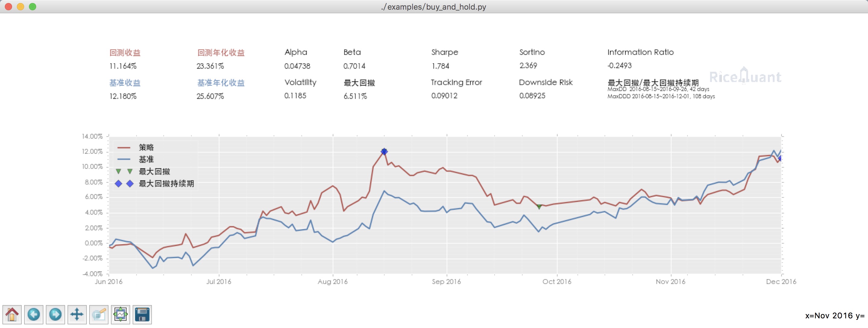Click the blue 基准 legend line

124,159
